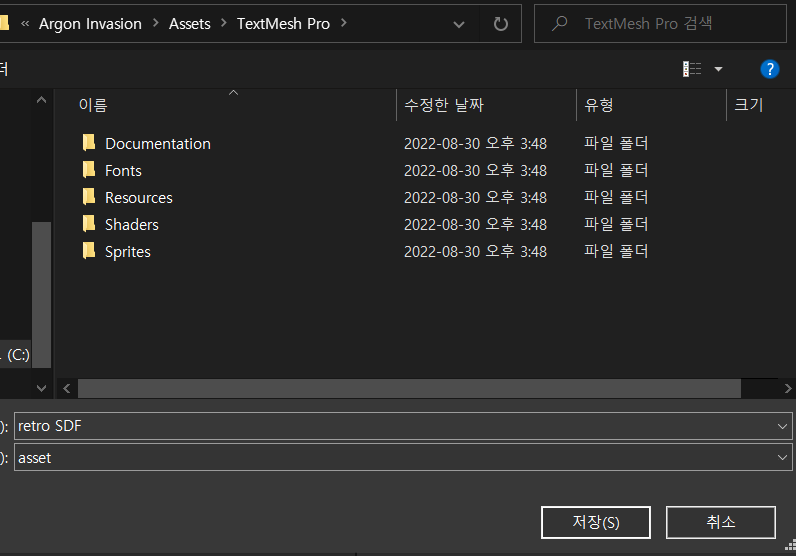Expand the address bar history dropdown

point(459,24)
